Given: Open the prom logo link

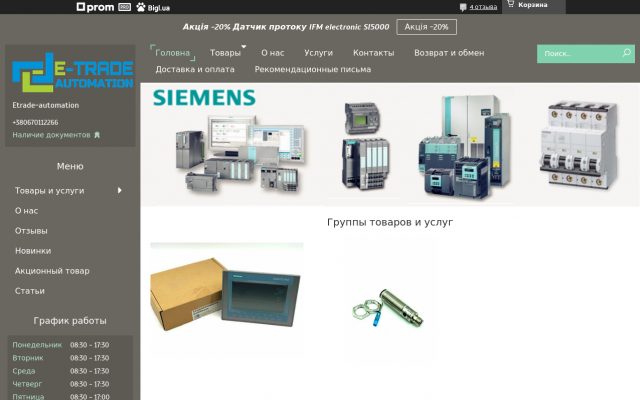Looking at the screenshot, I should 96,7.
